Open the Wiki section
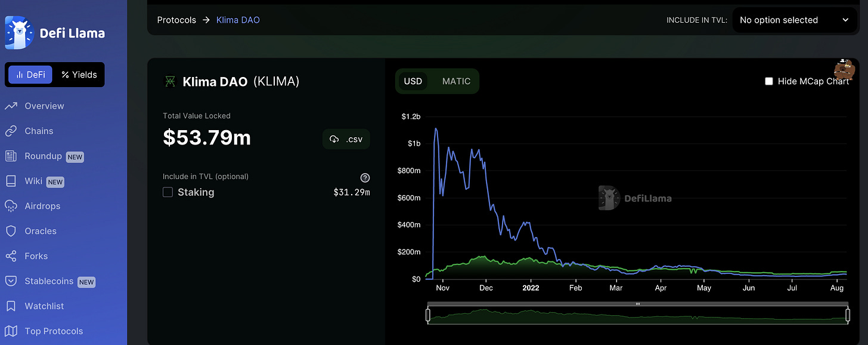The height and width of the screenshot is (345, 868). (x=33, y=181)
